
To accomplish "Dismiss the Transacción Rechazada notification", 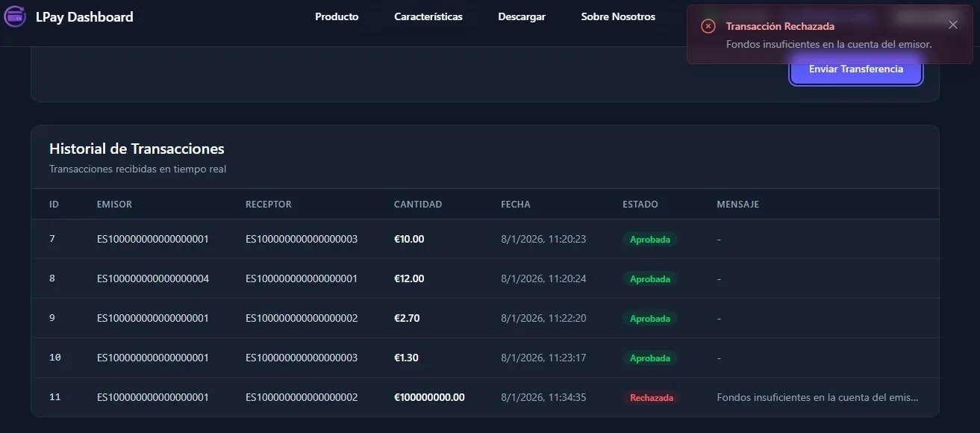I will click(x=952, y=25).
